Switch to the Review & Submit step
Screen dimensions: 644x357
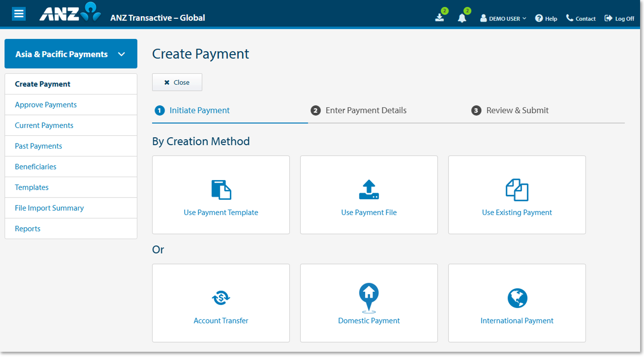tap(517, 110)
